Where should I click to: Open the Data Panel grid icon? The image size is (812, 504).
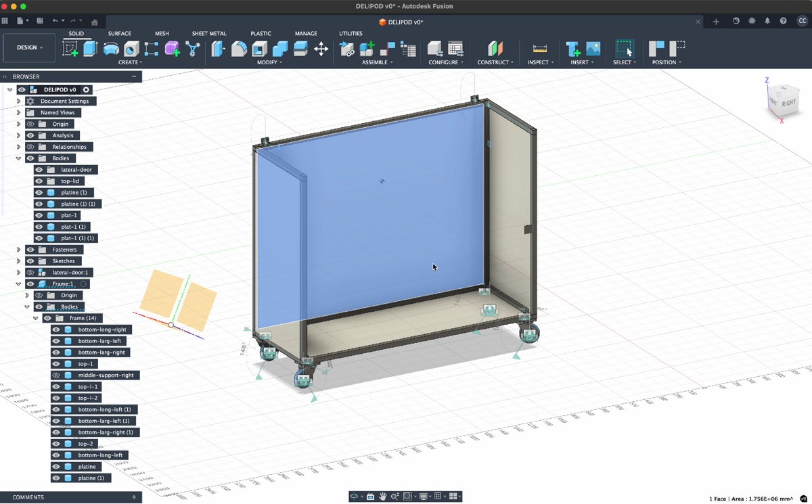point(5,21)
